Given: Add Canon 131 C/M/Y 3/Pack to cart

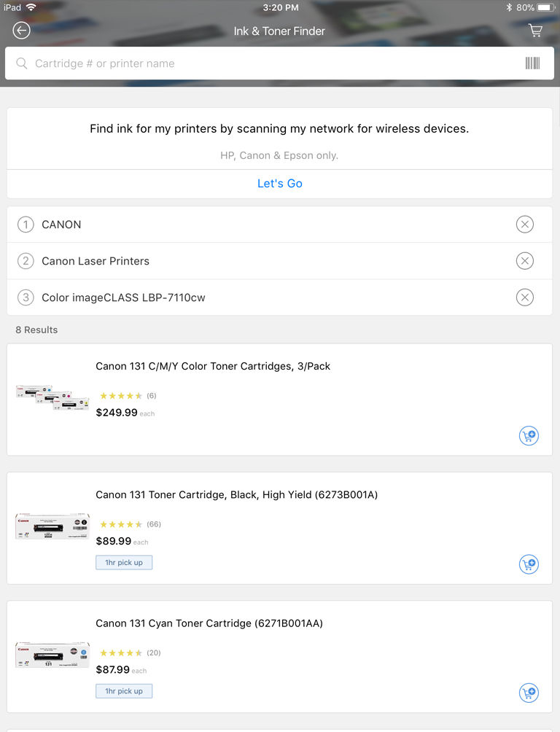Looking at the screenshot, I should tap(529, 435).
